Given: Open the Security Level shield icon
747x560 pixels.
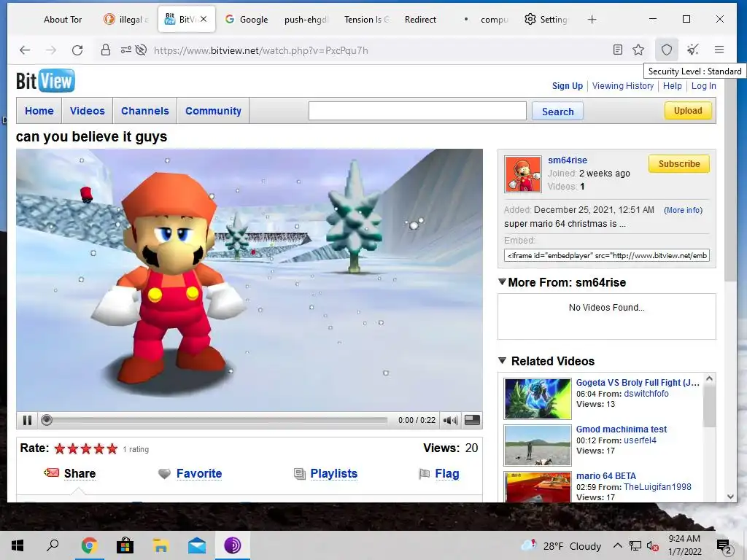Looking at the screenshot, I should click(667, 50).
